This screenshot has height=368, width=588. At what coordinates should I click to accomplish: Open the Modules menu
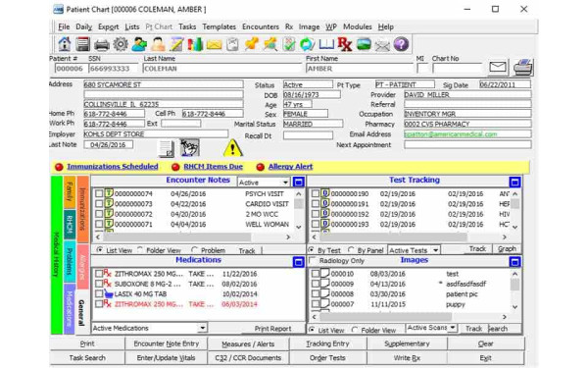358,27
